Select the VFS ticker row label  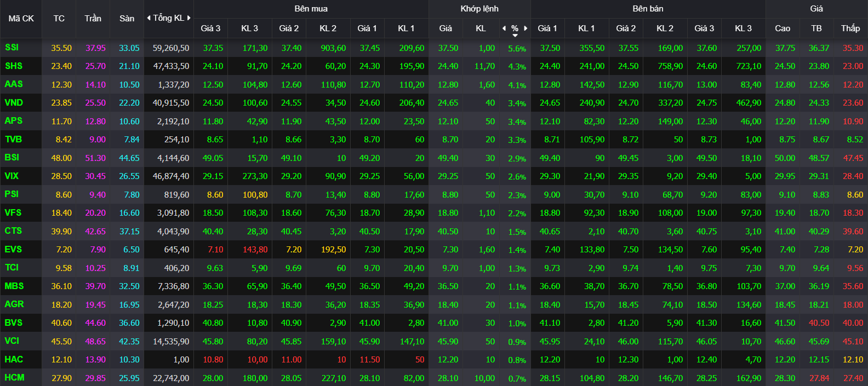(x=13, y=212)
